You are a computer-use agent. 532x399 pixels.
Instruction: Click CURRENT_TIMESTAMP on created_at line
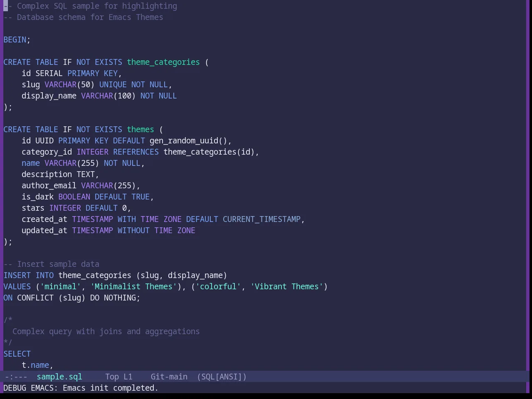click(261, 219)
